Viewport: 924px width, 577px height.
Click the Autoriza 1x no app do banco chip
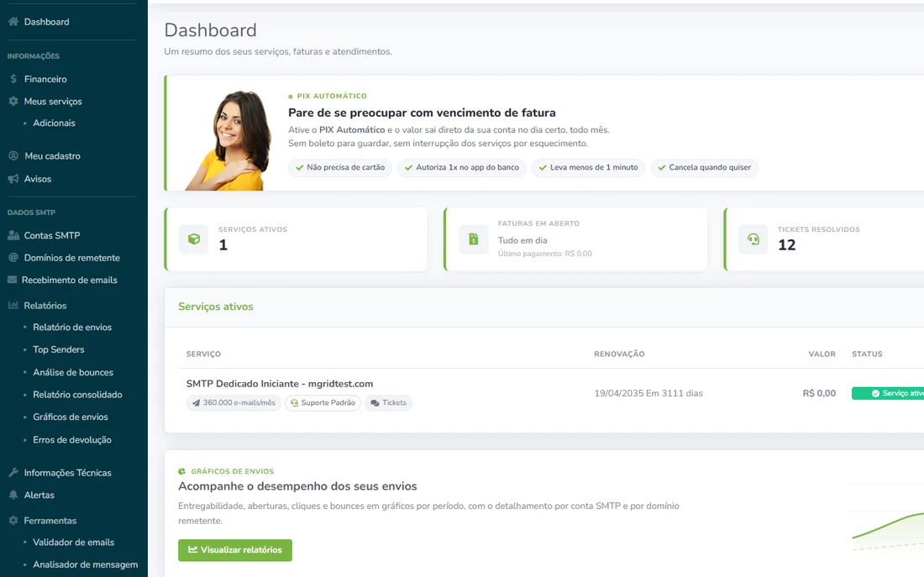pyautogui.click(x=462, y=167)
